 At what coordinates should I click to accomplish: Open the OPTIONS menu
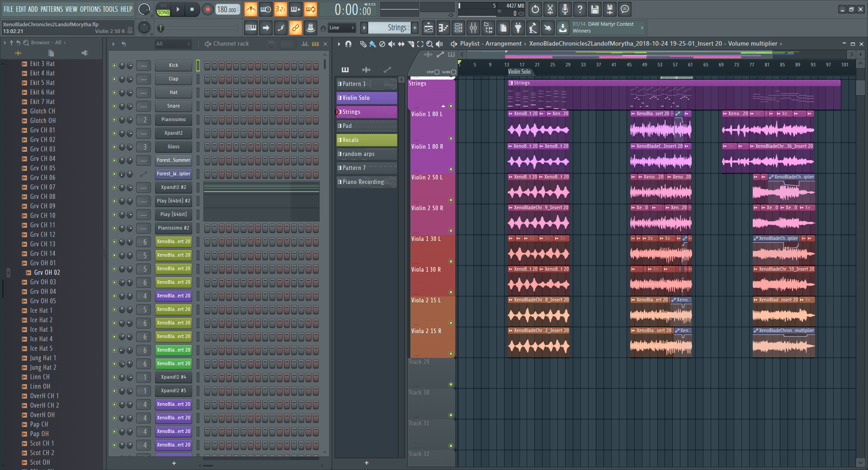[90, 9]
